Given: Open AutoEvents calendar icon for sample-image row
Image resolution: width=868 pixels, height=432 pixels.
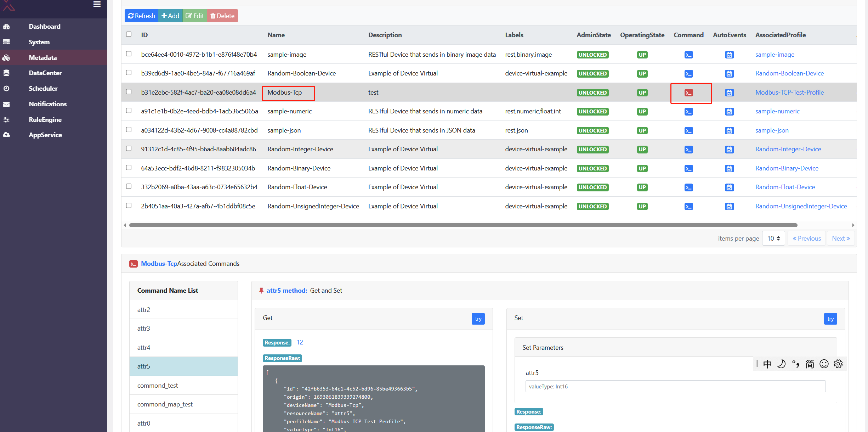Looking at the screenshot, I should coord(729,55).
